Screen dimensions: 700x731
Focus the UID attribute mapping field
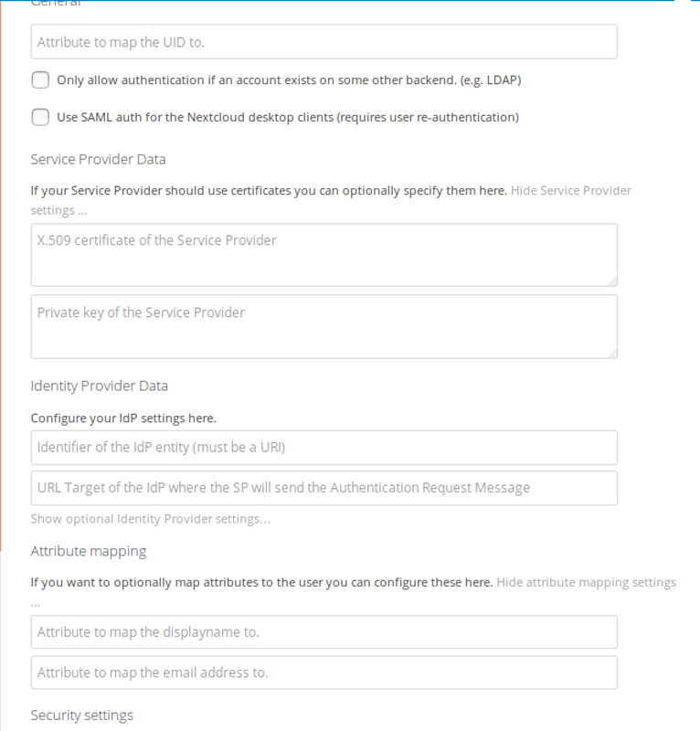click(323, 42)
